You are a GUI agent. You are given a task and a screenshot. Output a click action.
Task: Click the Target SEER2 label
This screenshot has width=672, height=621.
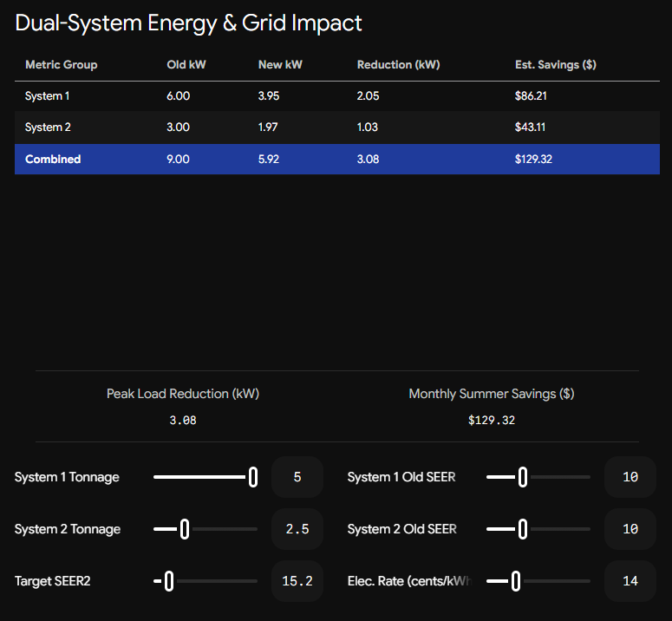tap(53, 581)
